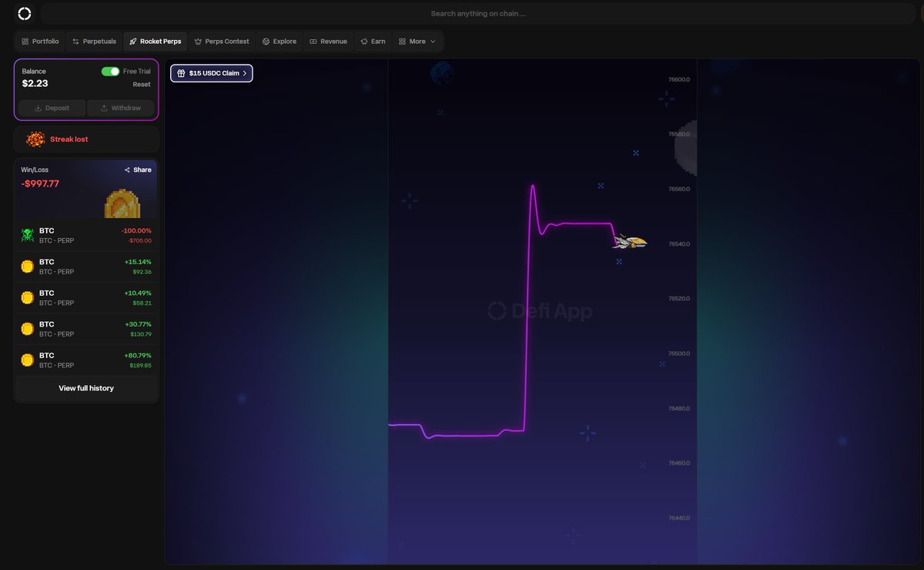Viewport: 924px width, 570px height.
Task: Click the Deposit button
Action: pyautogui.click(x=52, y=108)
